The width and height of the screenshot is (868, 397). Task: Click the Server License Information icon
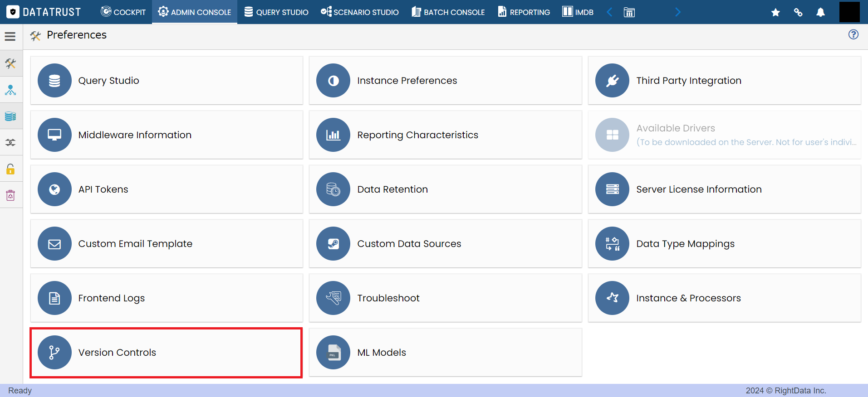click(613, 189)
